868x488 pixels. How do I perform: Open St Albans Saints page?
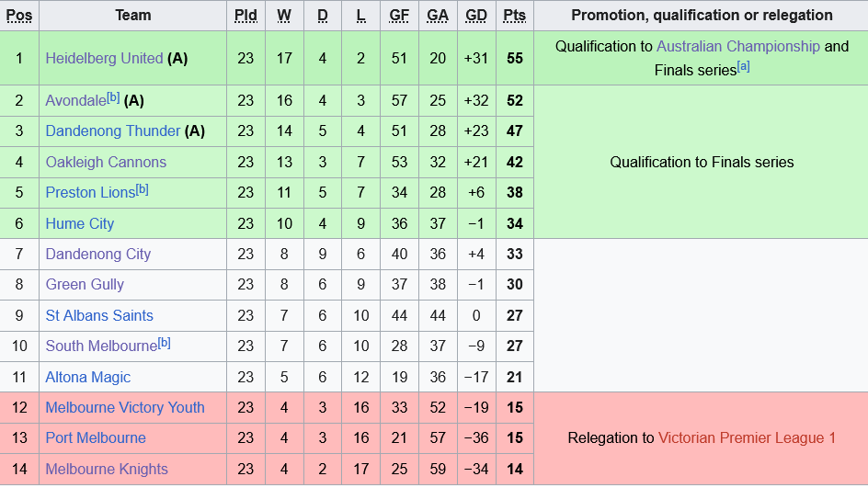point(99,315)
